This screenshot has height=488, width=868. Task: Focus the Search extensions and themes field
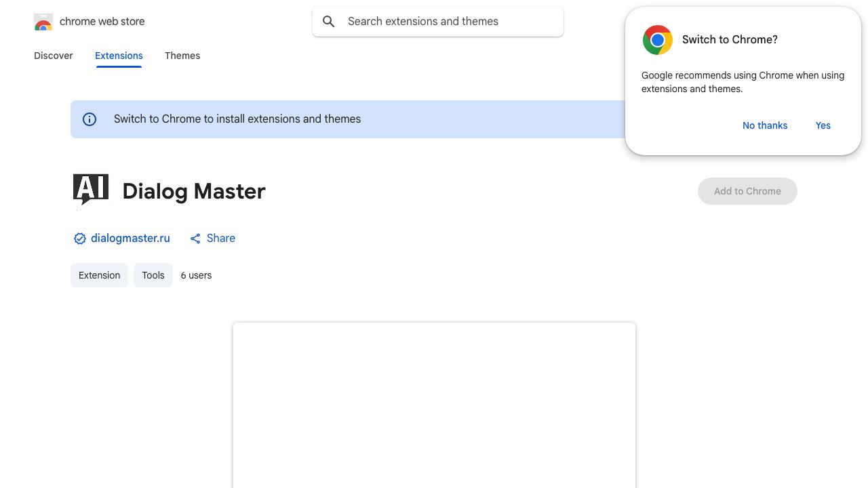tap(438, 22)
